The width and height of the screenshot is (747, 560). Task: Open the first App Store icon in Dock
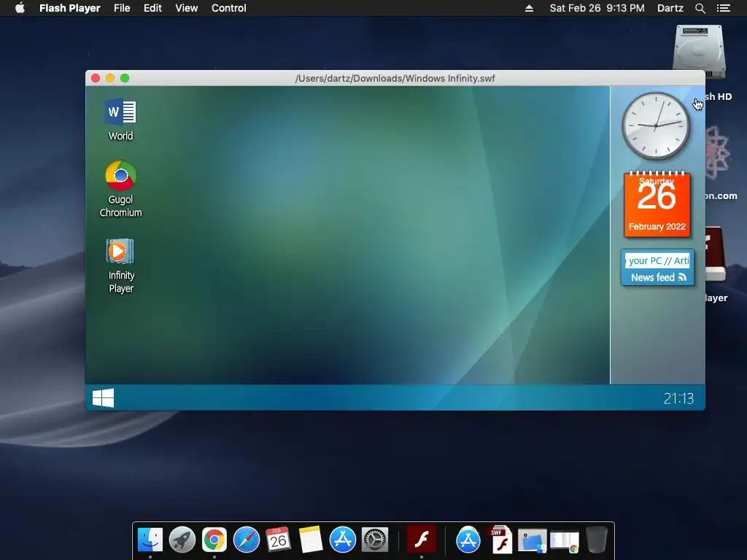click(343, 540)
